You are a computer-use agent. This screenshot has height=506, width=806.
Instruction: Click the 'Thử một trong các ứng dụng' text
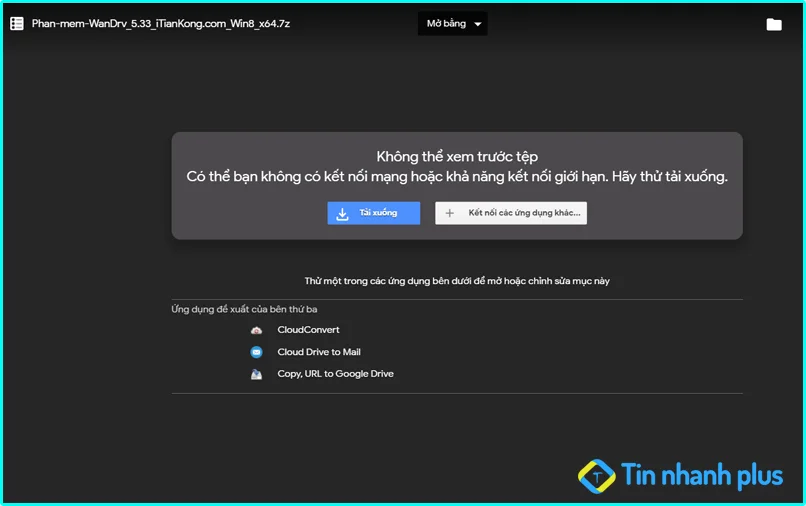457,281
